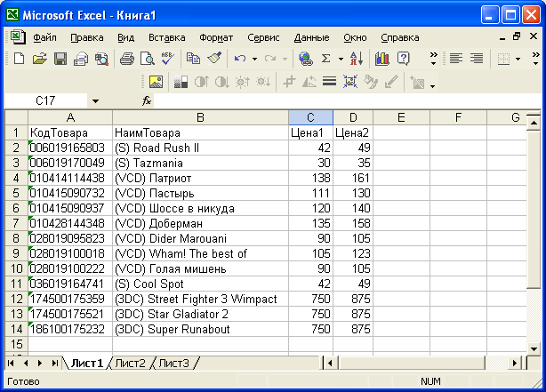Click the file Search toolbar icon

point(101,59)
